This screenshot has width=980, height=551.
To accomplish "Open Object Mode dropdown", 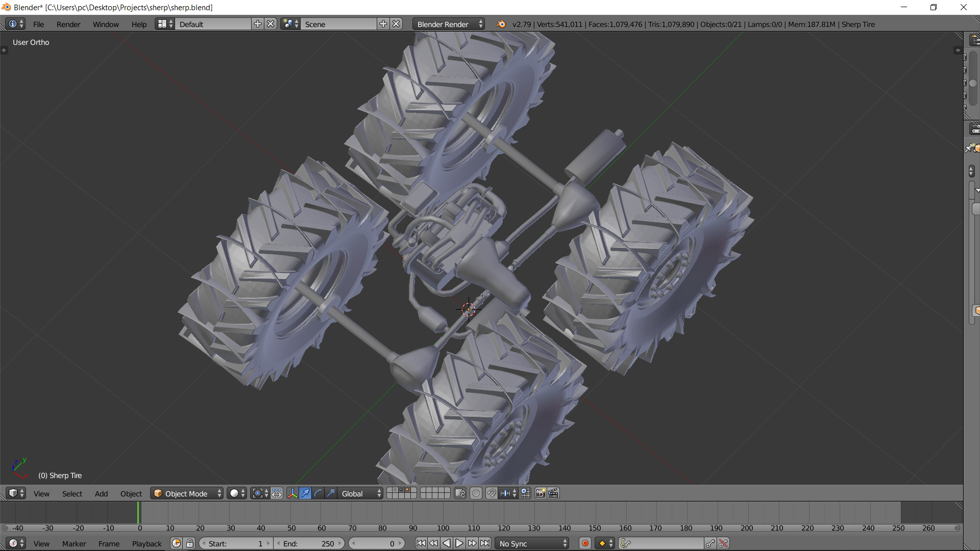I will (187, 493).
